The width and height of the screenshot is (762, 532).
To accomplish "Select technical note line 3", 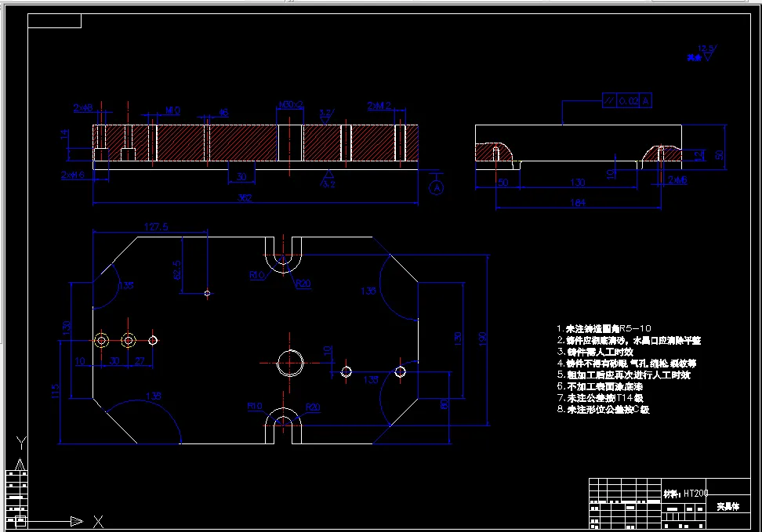I will tap(595, 352).
